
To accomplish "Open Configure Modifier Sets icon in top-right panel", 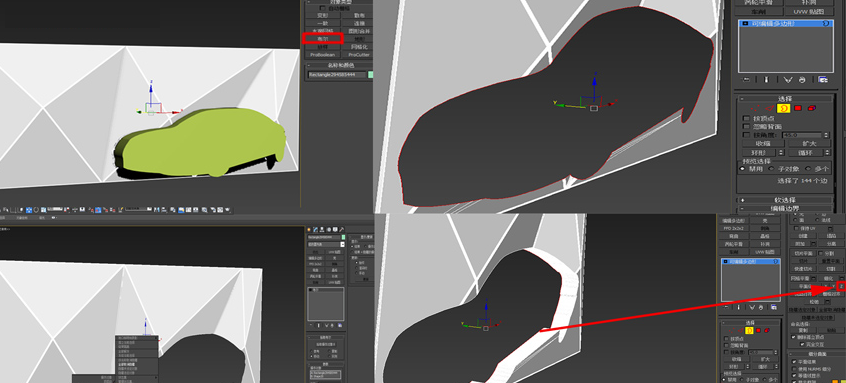I will (822, 80).
